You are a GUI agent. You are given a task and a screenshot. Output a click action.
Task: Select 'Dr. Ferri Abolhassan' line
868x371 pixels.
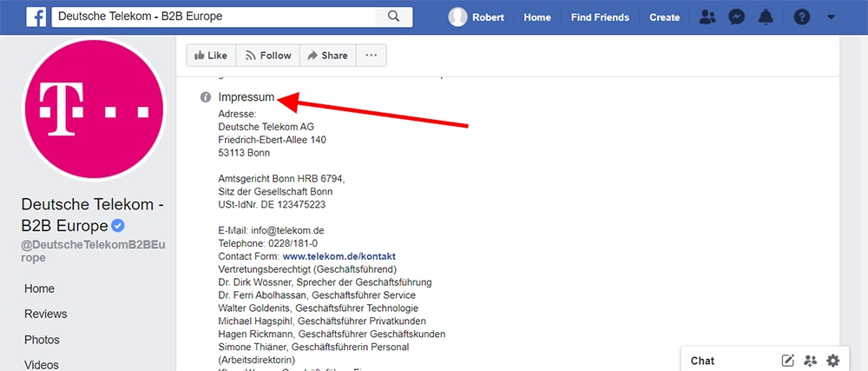[x=317, y=295]
